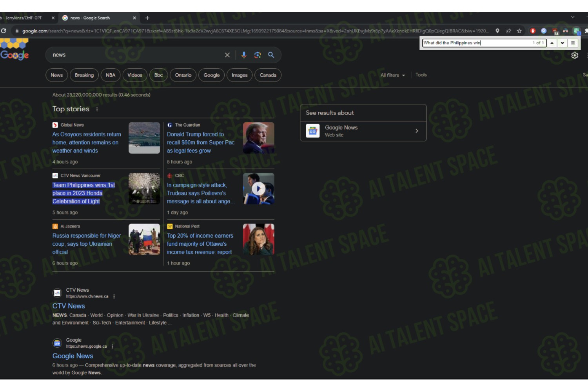Select the Canada filter chip
The width and height of the screenshot is (588, 392).
point(268,75)
